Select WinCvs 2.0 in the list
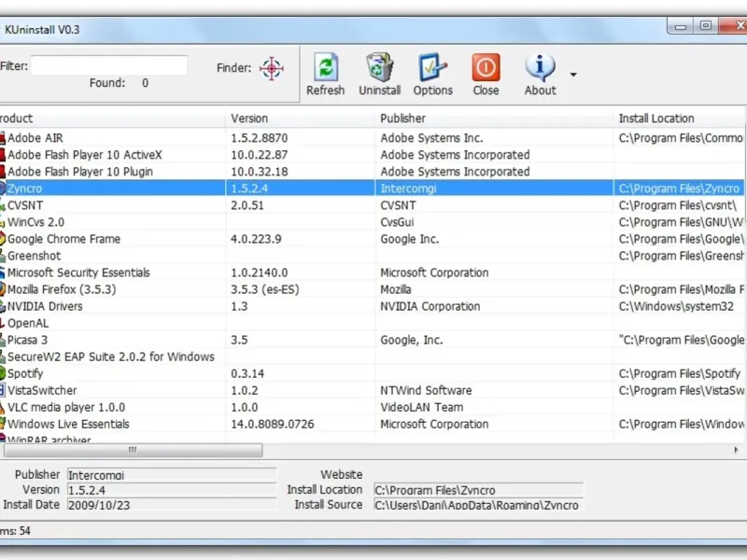747x560 pixels. coord(372,222)
